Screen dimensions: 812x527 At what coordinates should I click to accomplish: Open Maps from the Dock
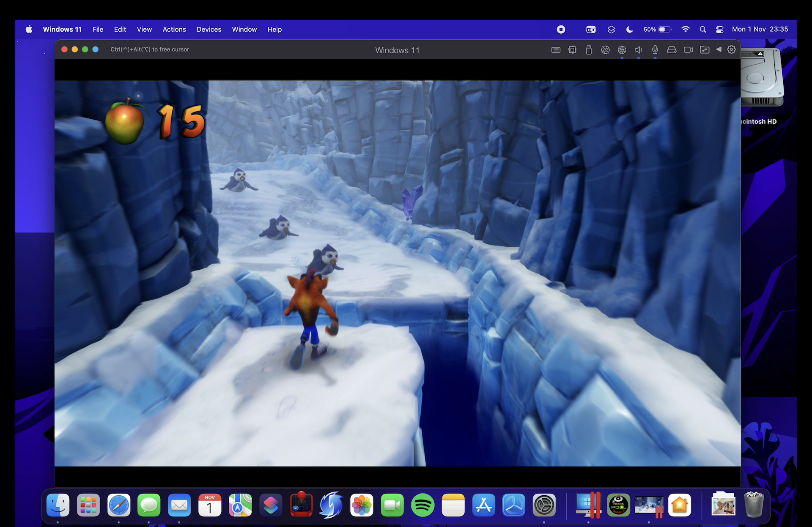coord(240,505)
